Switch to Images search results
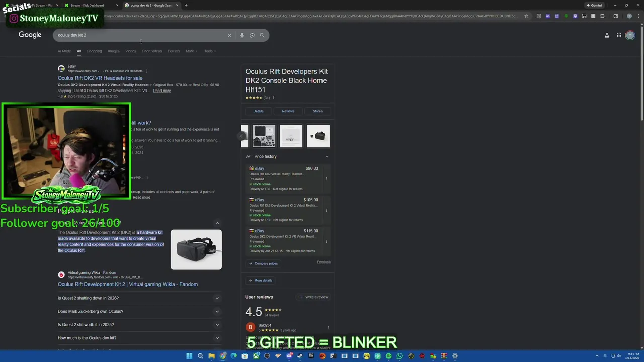The image size is (644, 362). click(x=114, y=51)
